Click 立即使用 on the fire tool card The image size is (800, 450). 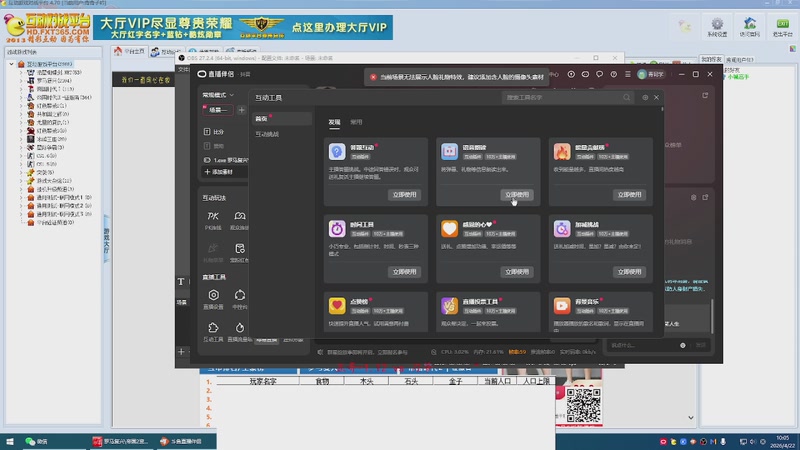(x=629, y=195)
